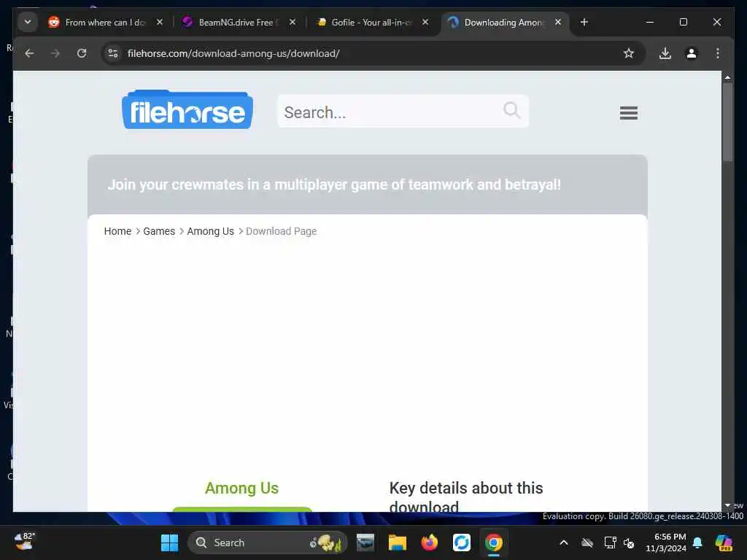Click the cloud sync tray icon
Image resolution: width=747 pixels, height=560 pixels.
(x=587, y=542)
